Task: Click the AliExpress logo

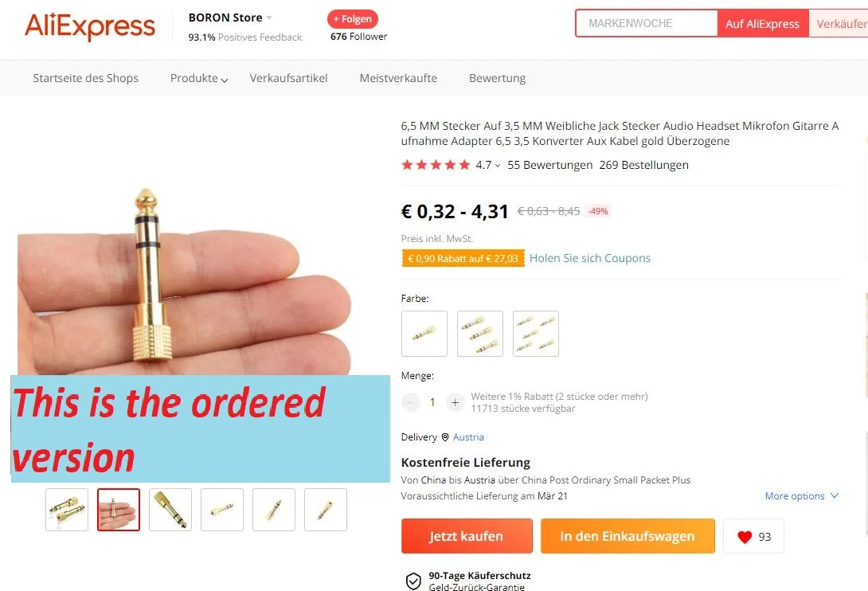Action: 90,25
